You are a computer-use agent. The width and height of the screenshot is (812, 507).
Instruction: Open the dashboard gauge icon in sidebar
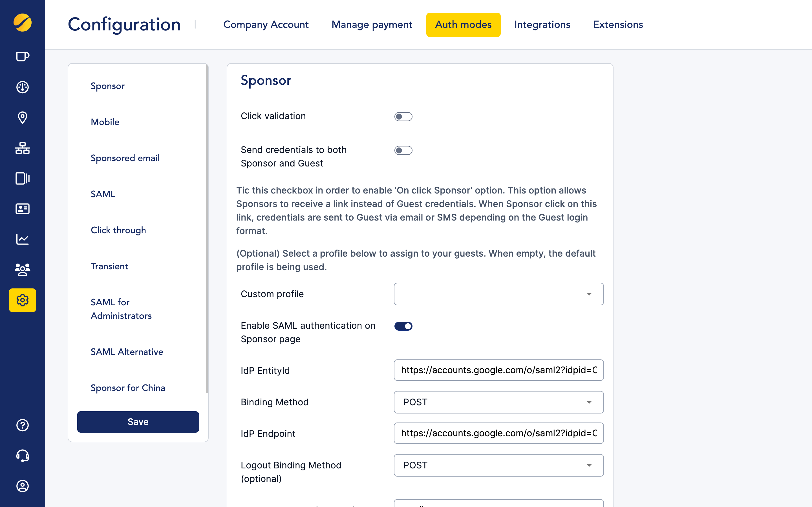coord(23,87)
